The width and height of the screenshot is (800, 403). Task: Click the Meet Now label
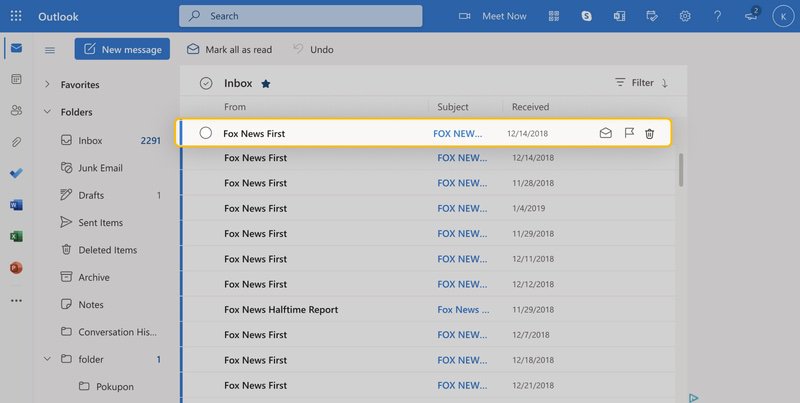(504, 16)
